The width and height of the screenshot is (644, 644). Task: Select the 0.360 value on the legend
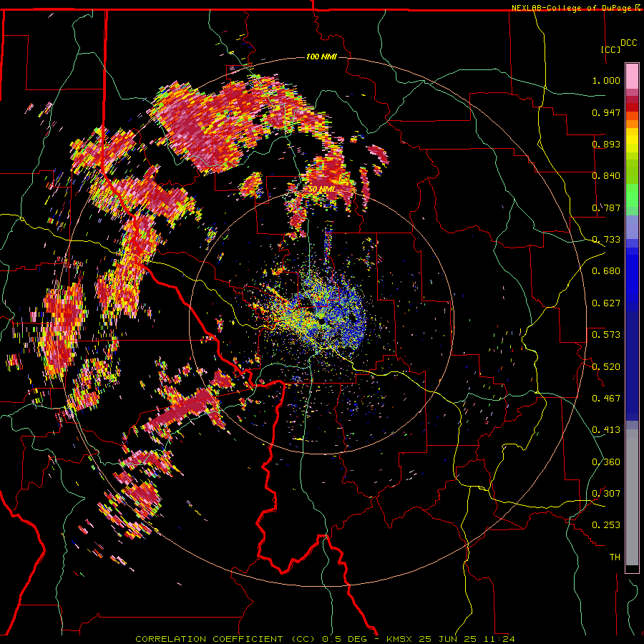click(606, 462)
